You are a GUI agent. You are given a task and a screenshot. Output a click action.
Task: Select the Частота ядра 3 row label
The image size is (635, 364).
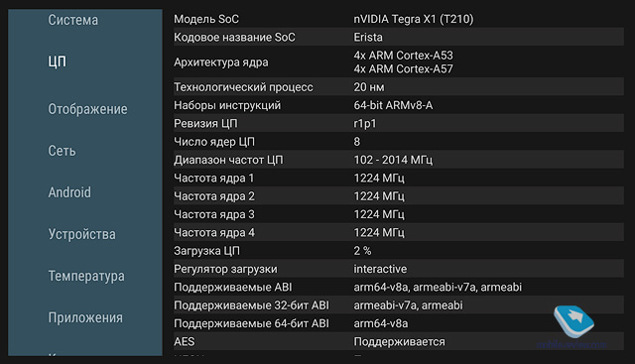click(x=214, y=214)
